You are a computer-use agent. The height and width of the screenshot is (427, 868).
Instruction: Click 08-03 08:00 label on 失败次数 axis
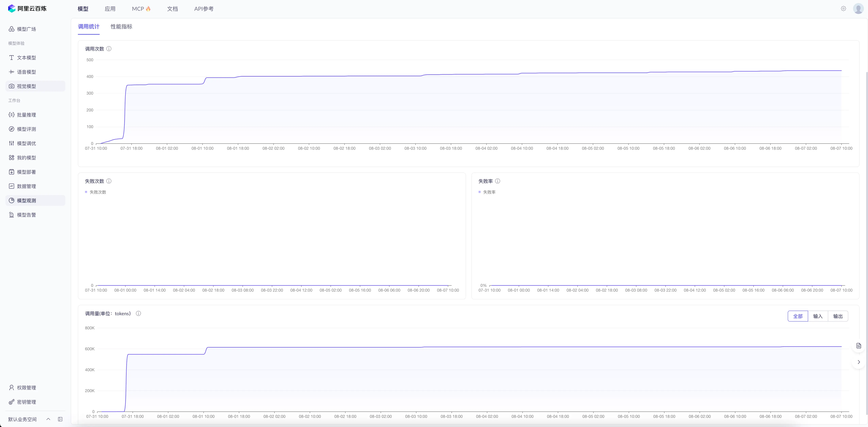click(x=243, y=290)
